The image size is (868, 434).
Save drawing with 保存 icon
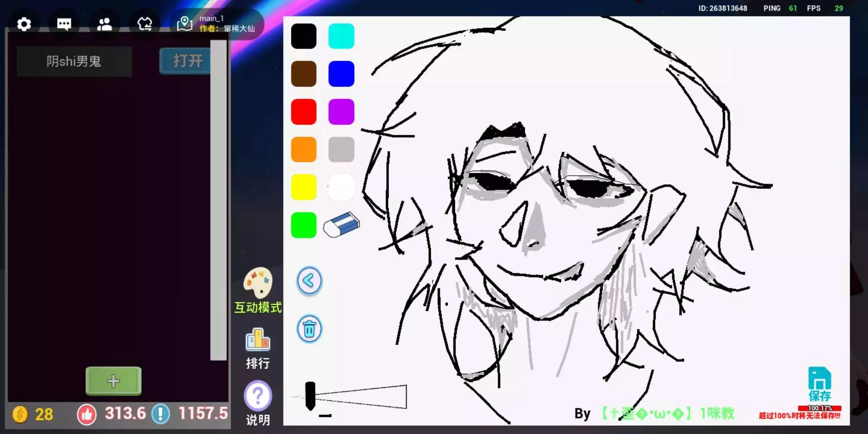(x=819, y=384)
